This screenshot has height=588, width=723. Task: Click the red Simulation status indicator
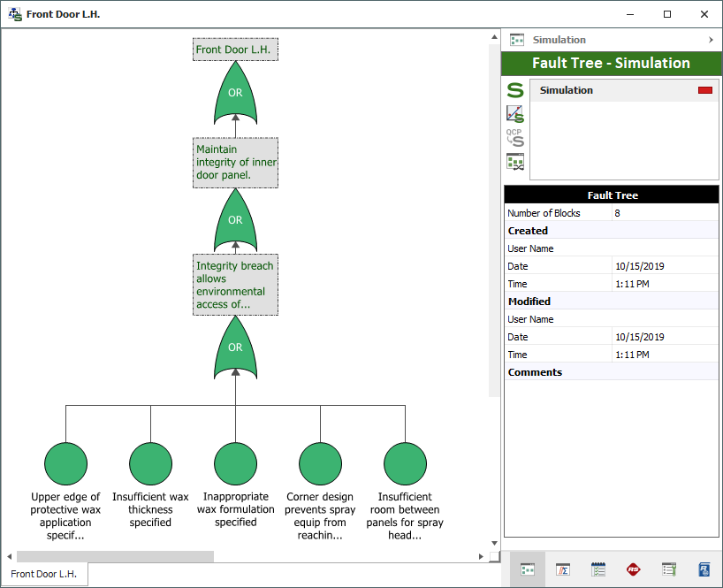704,90
